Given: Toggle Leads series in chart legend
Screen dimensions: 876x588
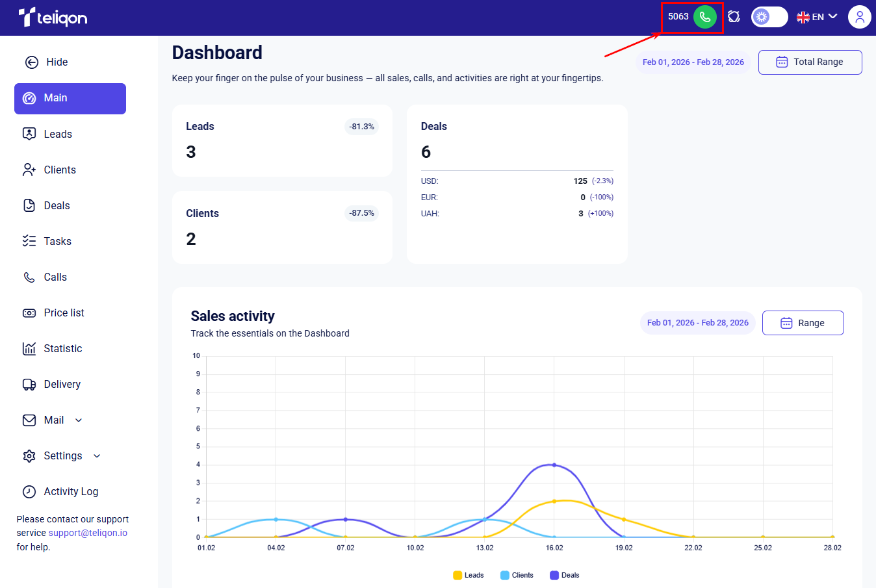Looking at the screenshot, I should [x=469, y=575].
